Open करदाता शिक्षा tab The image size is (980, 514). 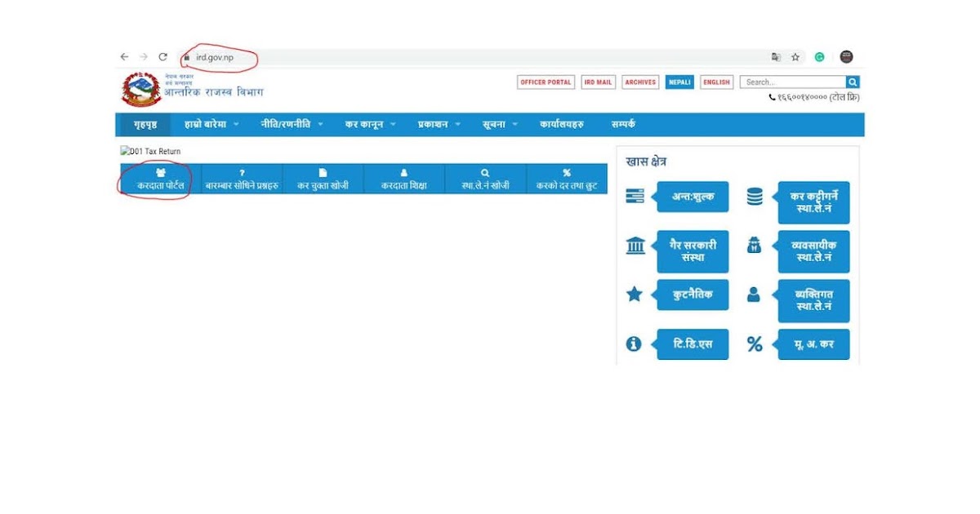coord(404,179)
